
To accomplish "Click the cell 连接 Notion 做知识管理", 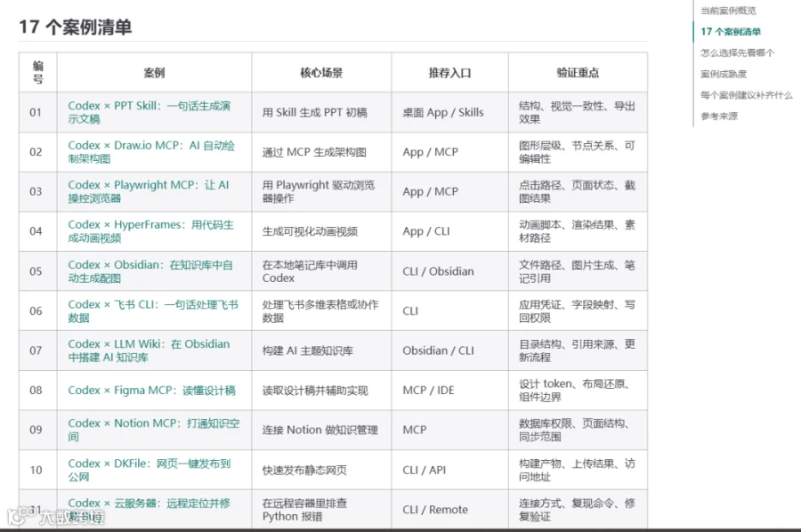I will coord(320,430).
